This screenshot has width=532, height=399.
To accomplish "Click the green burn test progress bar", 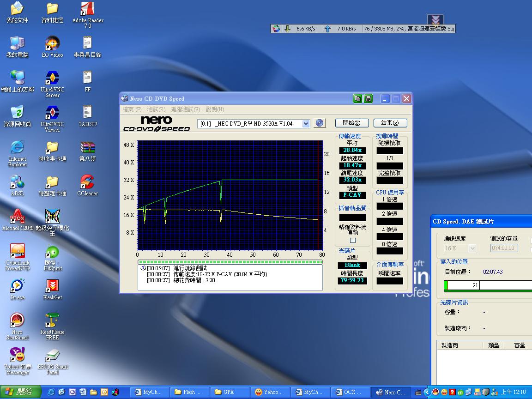I will coord(230,262).
